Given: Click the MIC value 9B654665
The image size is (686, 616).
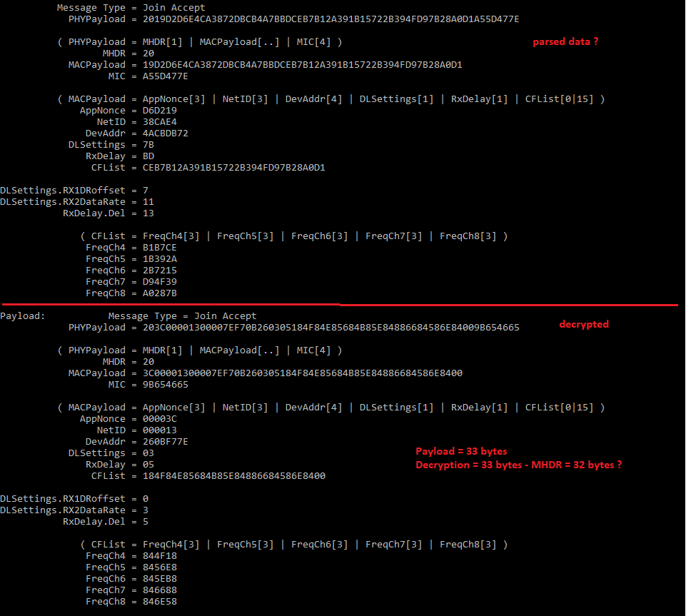Looking at the screenshot, I should coord(166,385).
